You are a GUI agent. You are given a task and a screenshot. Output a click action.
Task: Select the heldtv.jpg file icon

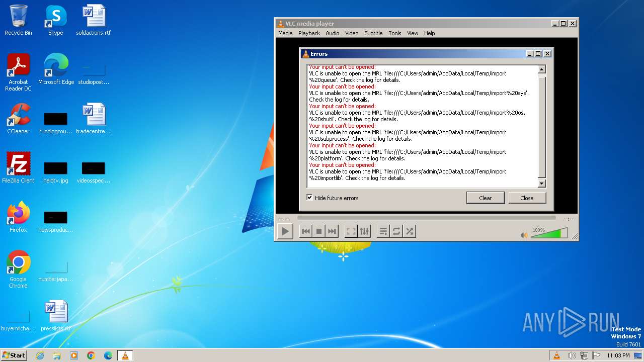click(55, 171)
